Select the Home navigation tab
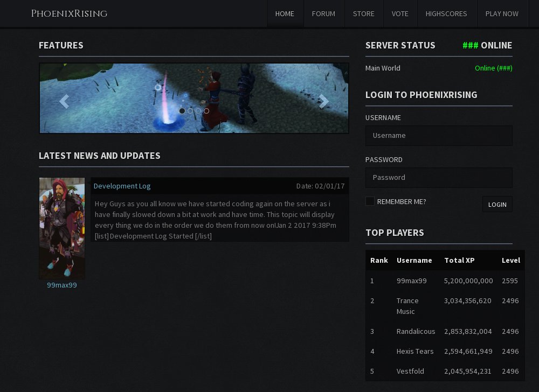This screenshot has height=392, width=539. (285, 14)
